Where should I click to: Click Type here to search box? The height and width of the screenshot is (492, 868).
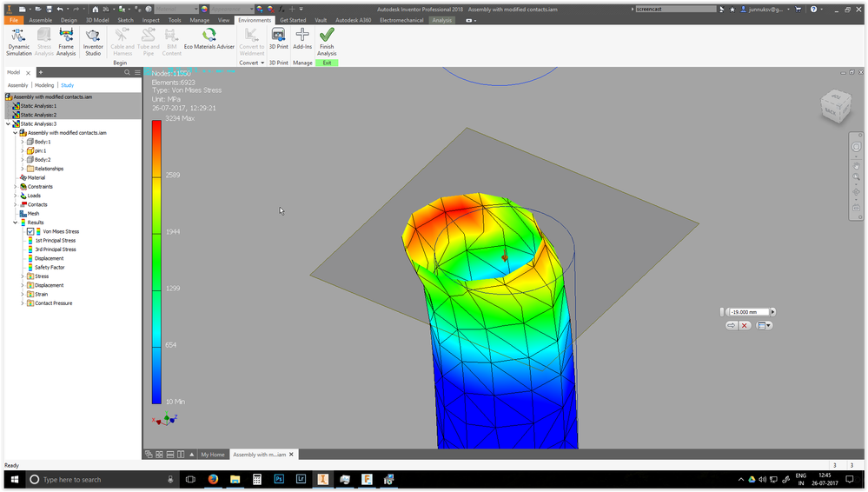102,479
